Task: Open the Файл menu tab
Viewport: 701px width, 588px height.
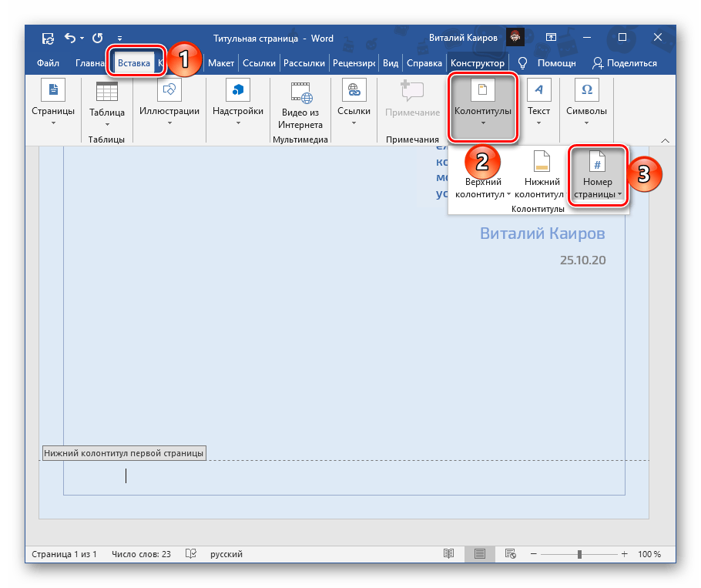Action: point(49,63)
